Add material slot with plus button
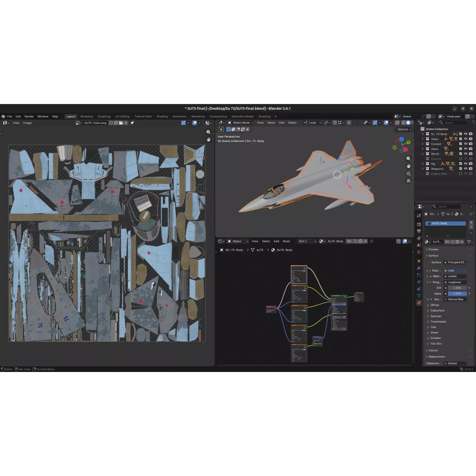The height and width of the screenshot is (476, 476). pyautogui.click(x=471, y=222)
